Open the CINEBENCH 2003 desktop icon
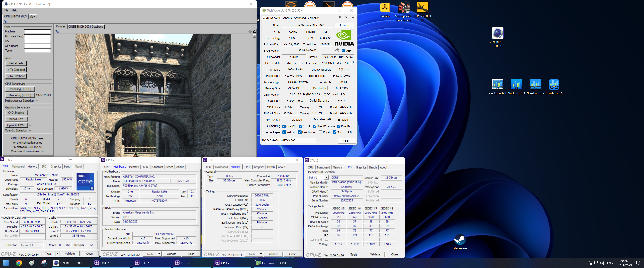Screen dimensions: 644x268 [x=497, y=37]
